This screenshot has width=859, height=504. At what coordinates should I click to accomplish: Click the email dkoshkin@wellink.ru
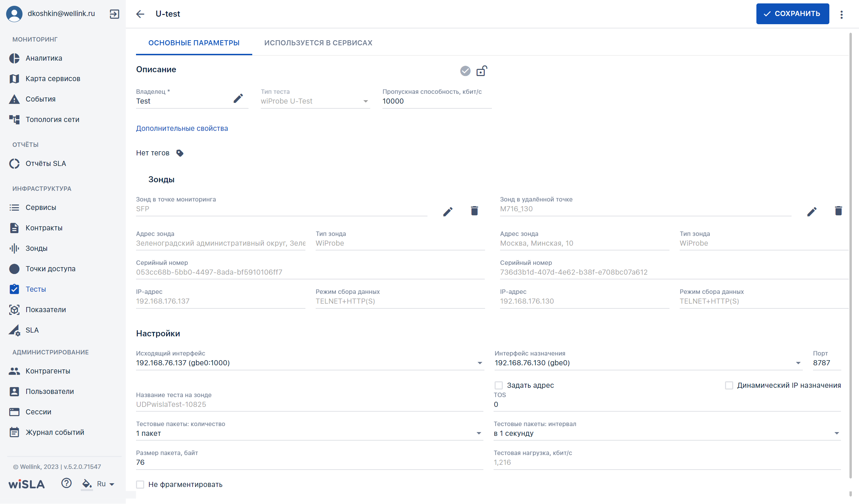[61, 14]
